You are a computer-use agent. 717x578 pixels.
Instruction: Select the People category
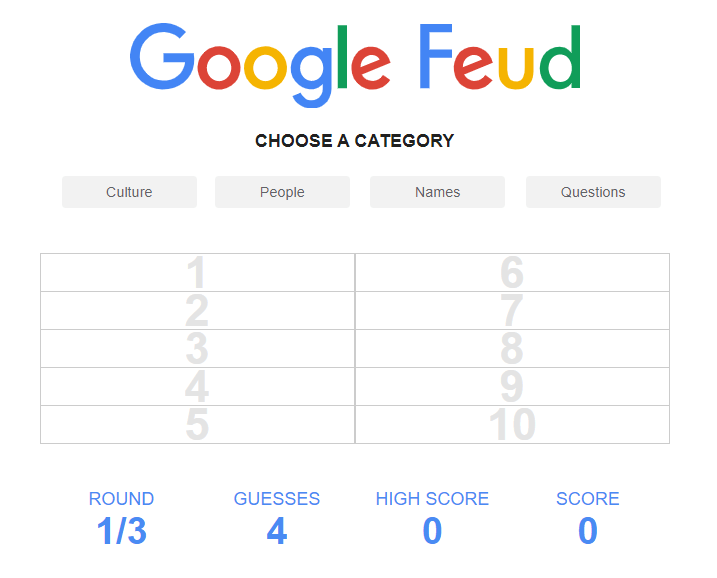(282, 192)
